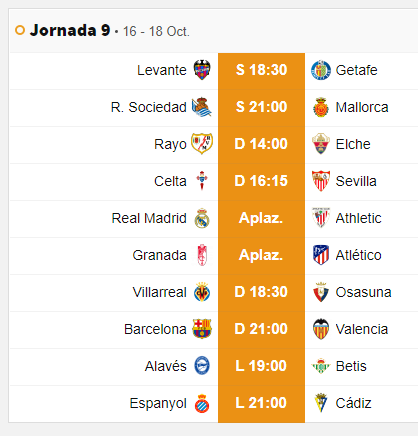The height and width of the screenshot is (436, 418).
Task: Toggle the orange circle beside Jornada 9
Action: pyautogui.click(x=20, y=30)
